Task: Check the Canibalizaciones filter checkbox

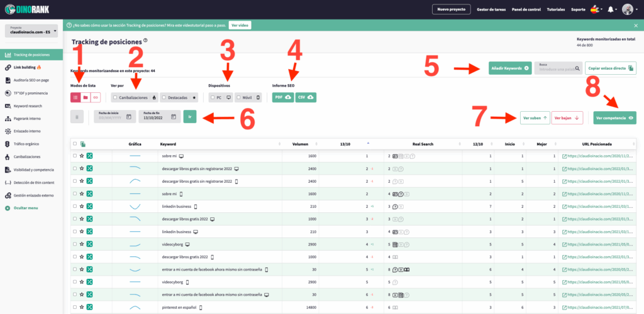Action: pyautogui.click(x=115, y=97)
